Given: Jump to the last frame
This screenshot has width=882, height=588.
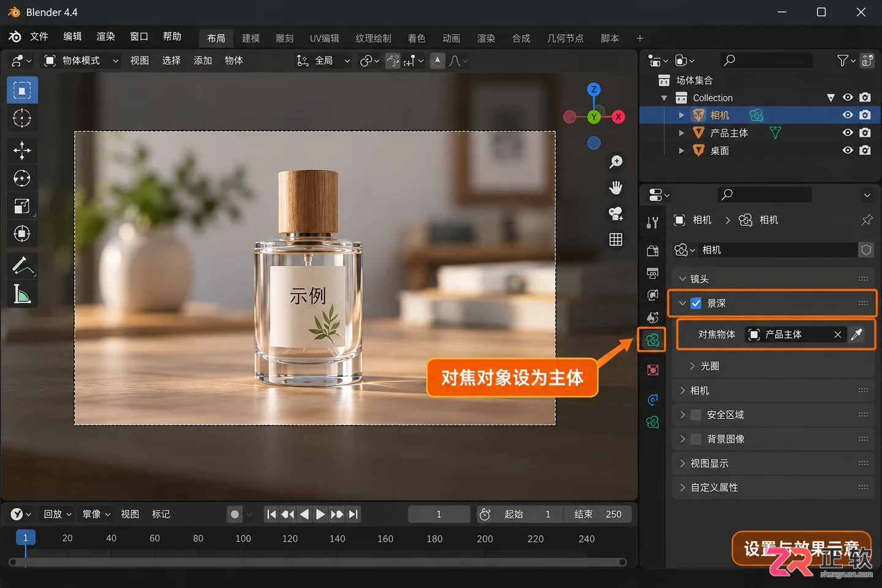Looking at the screenshot, I should [353, 514].
